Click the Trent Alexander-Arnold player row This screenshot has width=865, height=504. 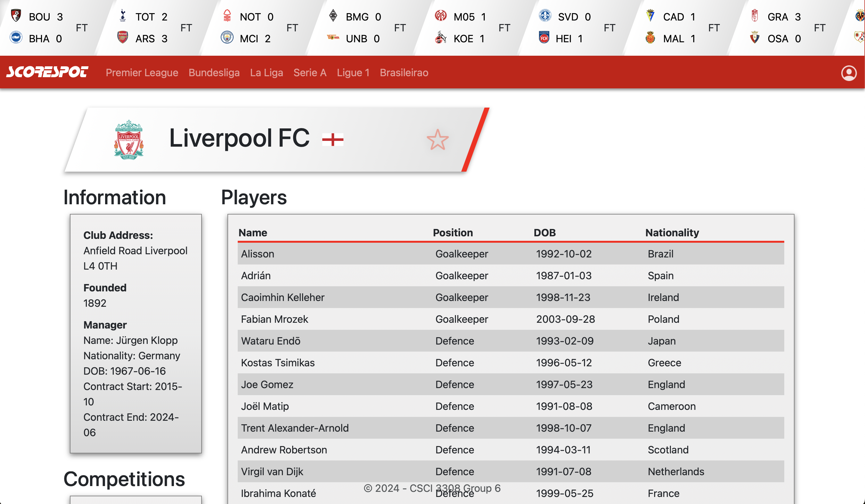(510, 428)
